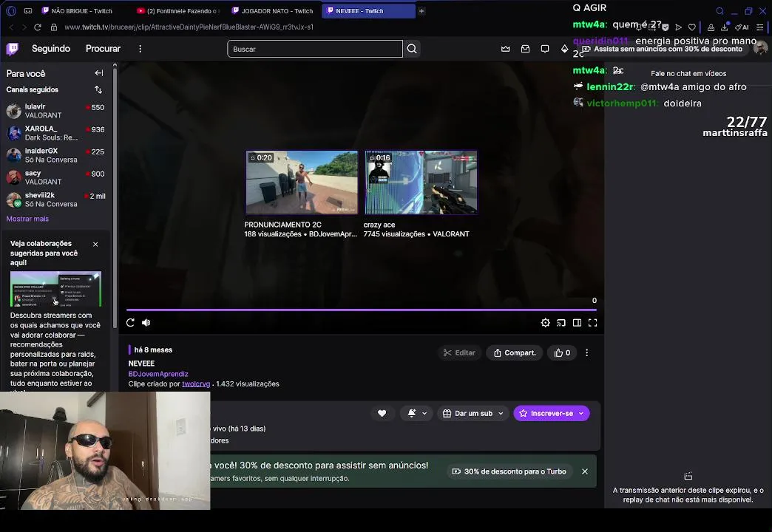Open the XAROLA_ channel in sidebar

(x=55, y=133)
